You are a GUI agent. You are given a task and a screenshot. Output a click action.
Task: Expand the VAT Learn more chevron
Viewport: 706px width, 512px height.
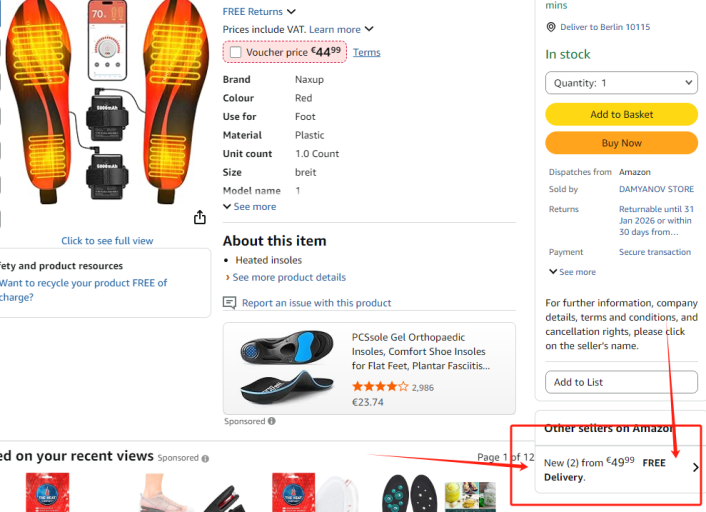click(x=369, y=30)
